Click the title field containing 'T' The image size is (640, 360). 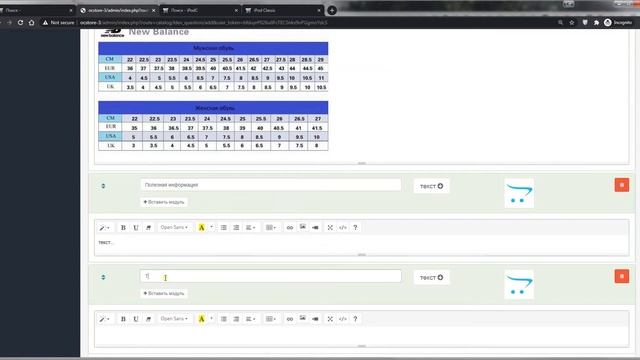271,276
